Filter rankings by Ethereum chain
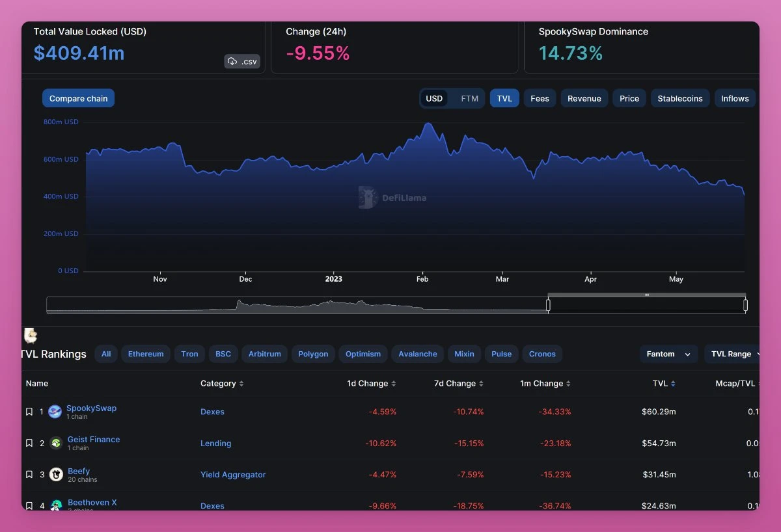781x532 pixels. (x=146, y=354)
